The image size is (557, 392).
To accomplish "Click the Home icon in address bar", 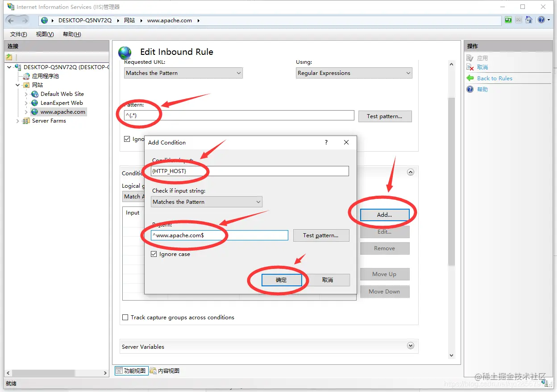I will click(529, 20).
